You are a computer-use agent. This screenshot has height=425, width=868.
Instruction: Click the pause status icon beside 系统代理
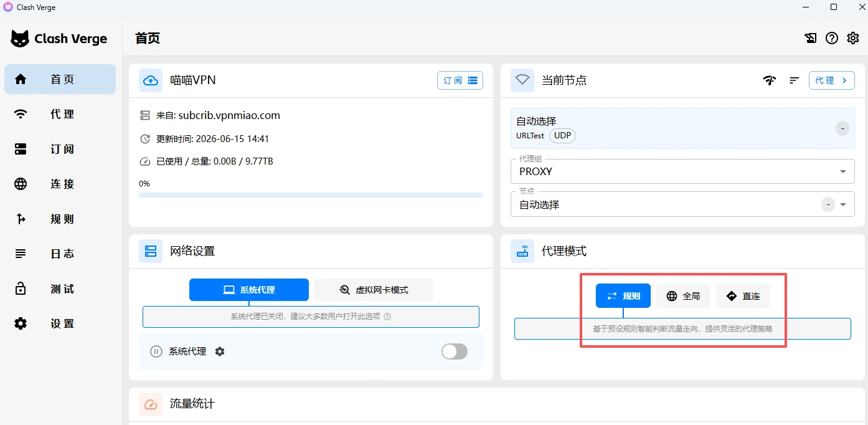156,351
